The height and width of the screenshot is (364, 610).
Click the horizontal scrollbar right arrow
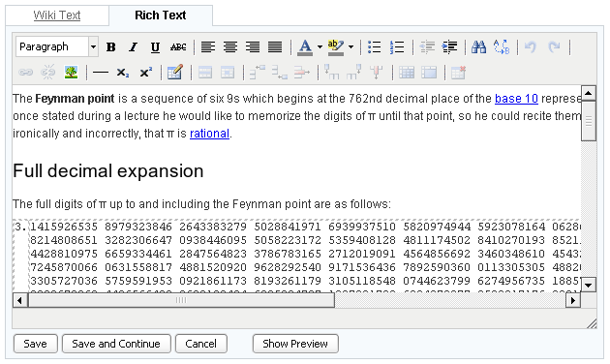pyautogui.click(x=573, y=300)
